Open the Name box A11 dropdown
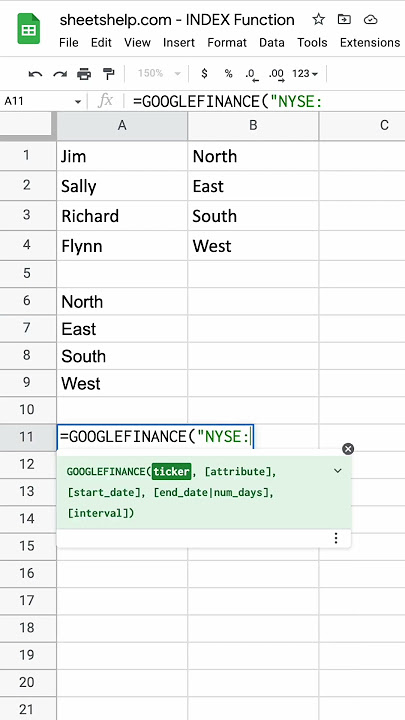405x720 pixels. [x=78, y=101]
